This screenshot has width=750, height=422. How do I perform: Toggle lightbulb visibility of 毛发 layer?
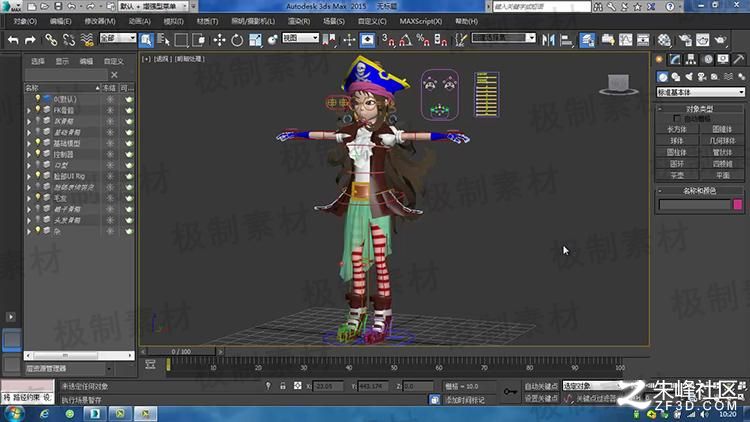coord(38,198)
